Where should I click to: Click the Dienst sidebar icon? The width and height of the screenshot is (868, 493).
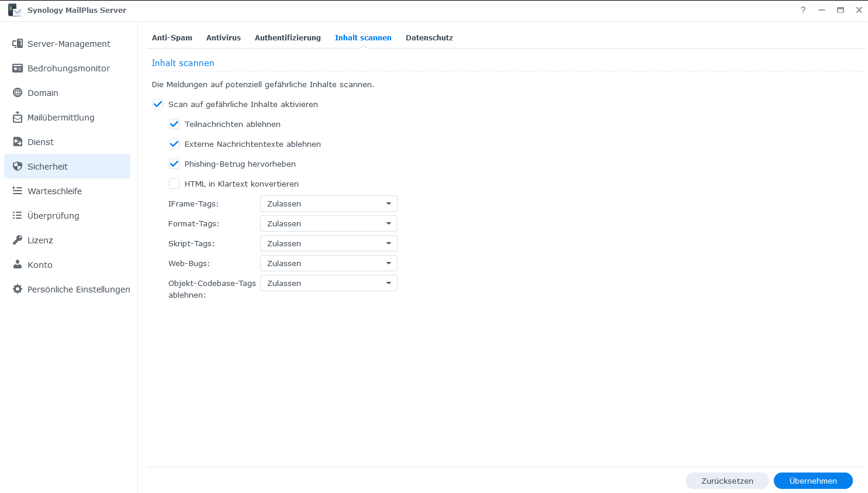point(18,142)
